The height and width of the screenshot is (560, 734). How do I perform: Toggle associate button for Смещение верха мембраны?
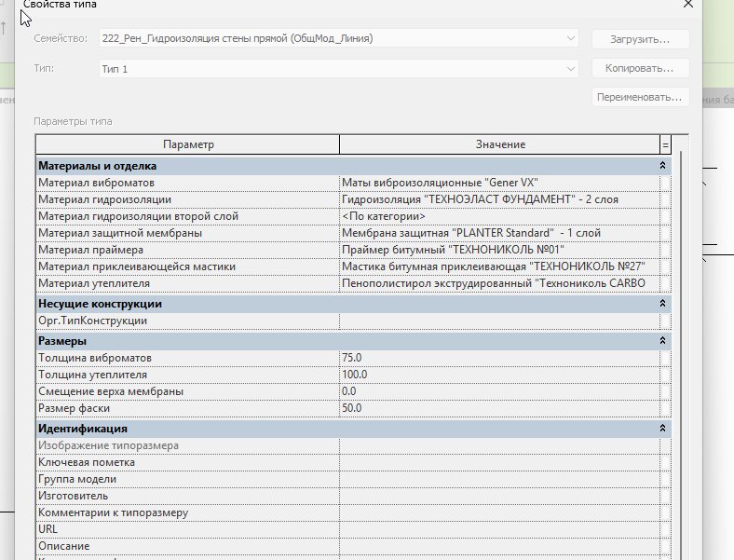pos(665,391)
